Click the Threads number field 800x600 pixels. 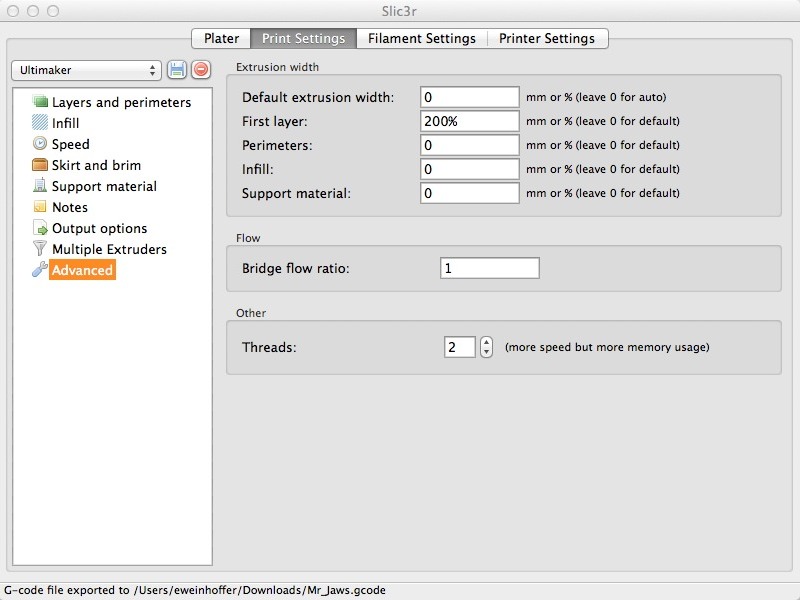click(x=459, y=347)
